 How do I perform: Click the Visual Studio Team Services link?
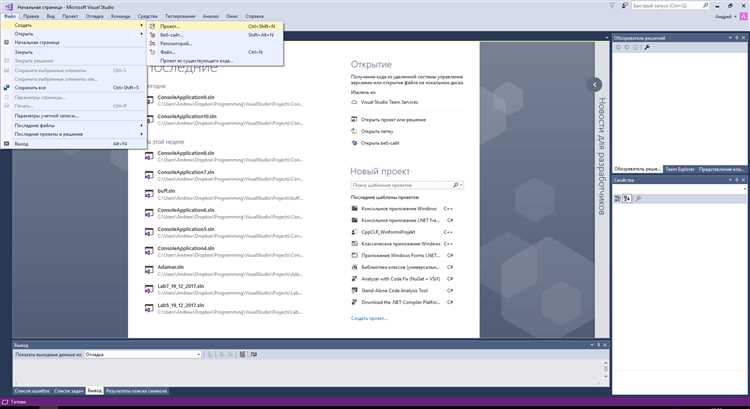tap(389, 102)
